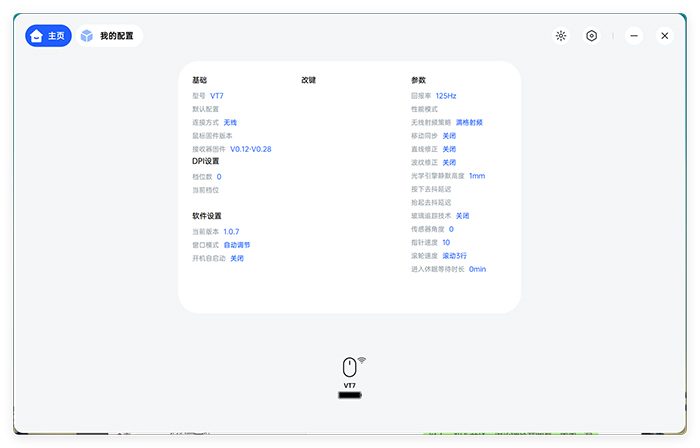Click the black battery level bar
The height and width of the screenshot is (448, 700).
350,395
